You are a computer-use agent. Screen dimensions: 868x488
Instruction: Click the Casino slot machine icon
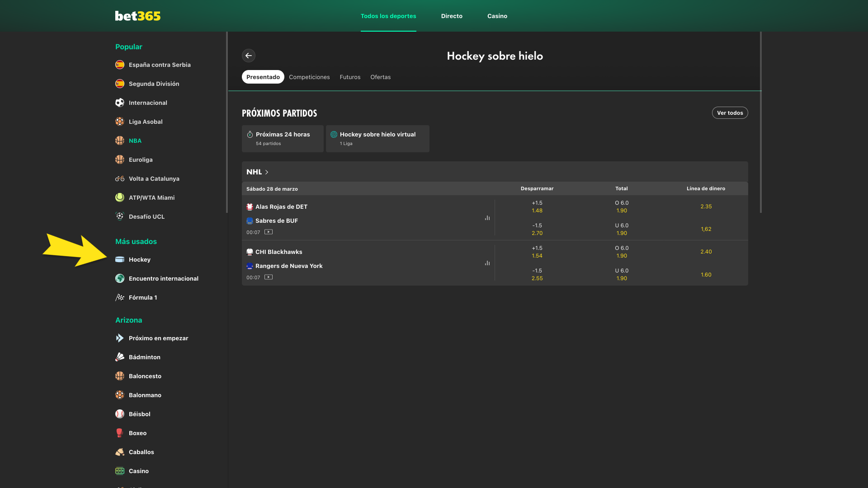tap(120, 471)
